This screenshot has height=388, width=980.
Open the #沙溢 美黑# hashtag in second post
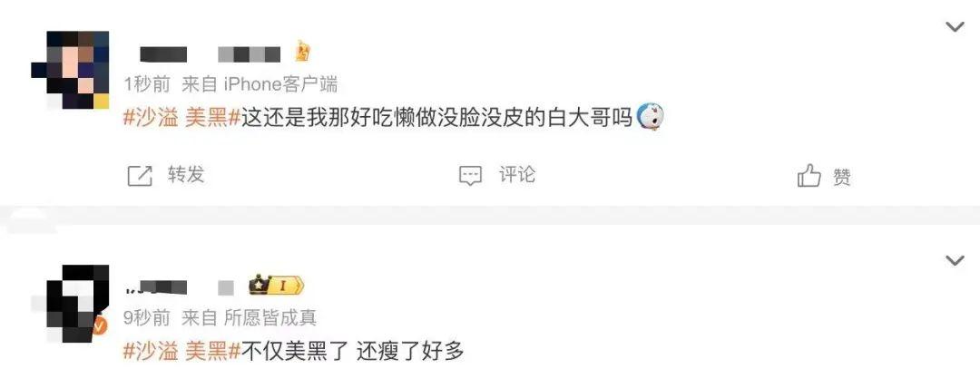click(181, 351)
